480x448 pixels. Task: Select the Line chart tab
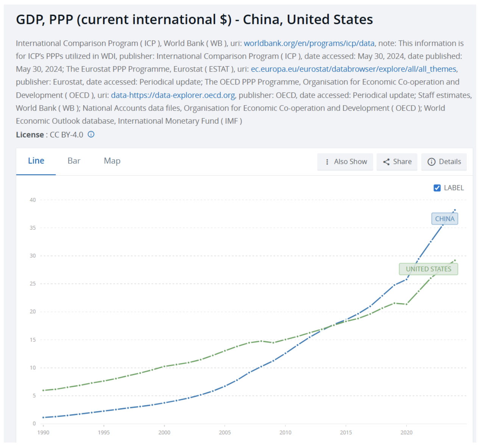coord(36,161)
